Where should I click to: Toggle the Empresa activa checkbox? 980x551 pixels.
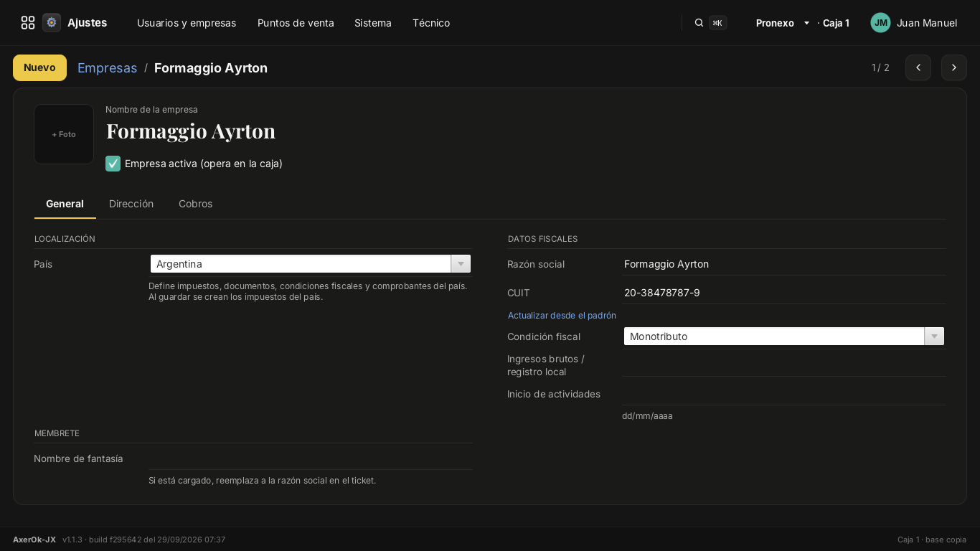pyautogui.click(x=113, y=164)
